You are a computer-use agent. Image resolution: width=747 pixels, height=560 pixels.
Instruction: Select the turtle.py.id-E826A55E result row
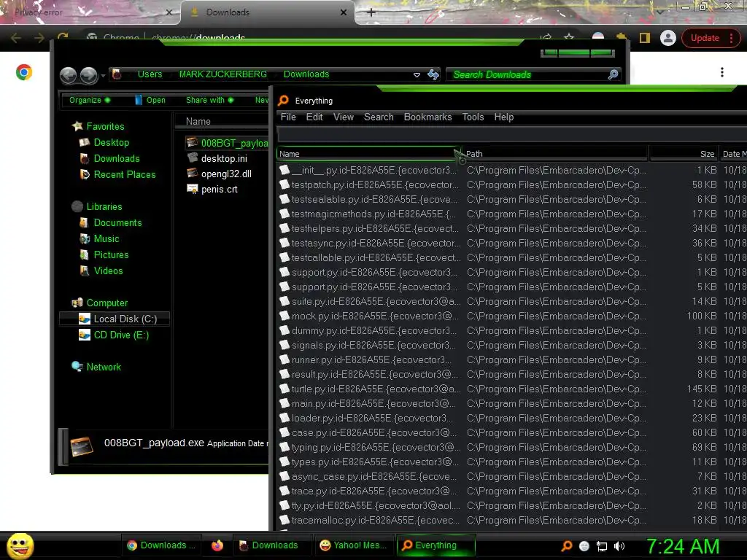[511, 389]
